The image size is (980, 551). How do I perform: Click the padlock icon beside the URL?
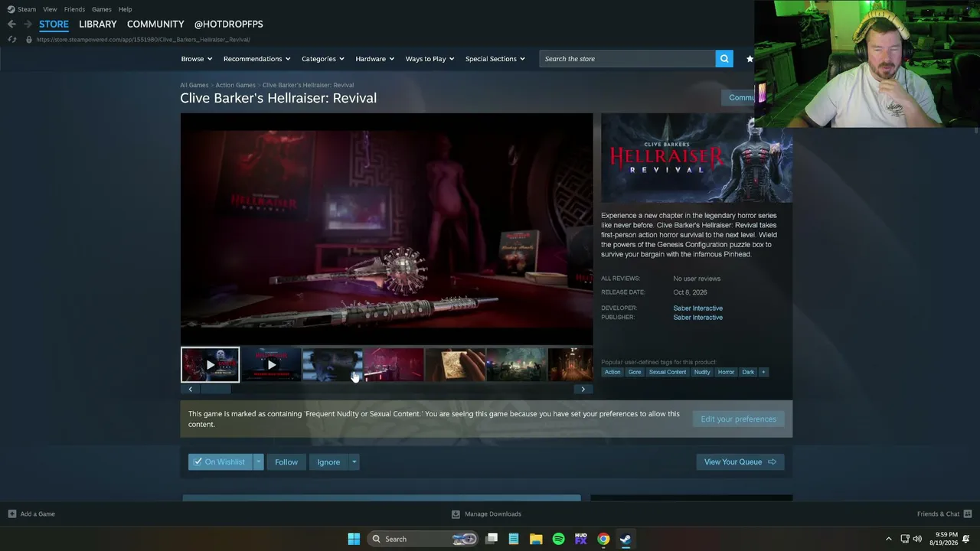[29, 40]
